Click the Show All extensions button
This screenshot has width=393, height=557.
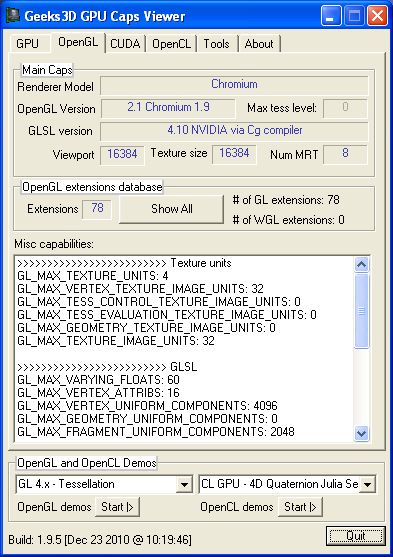(171, 209)
